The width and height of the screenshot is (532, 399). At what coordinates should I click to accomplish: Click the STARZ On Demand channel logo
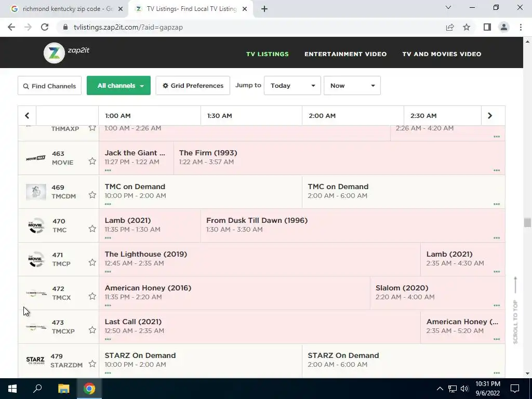point(35,361)
